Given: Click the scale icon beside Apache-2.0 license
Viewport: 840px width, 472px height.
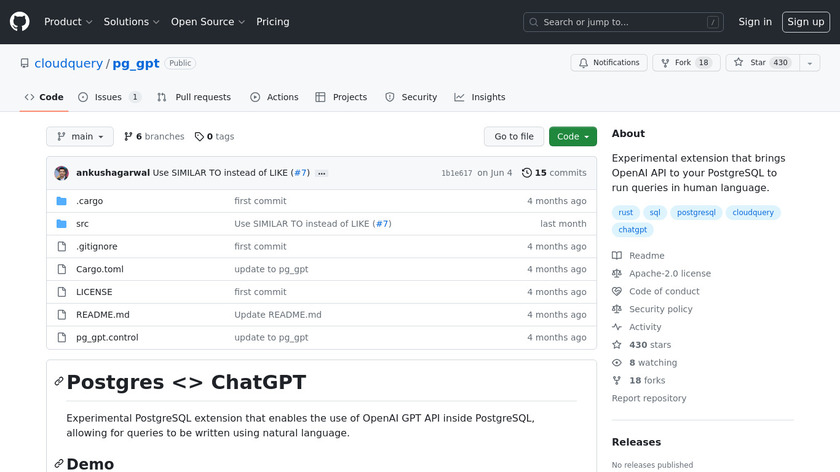Looking at the screenshot, I should [x=617, y=273].
